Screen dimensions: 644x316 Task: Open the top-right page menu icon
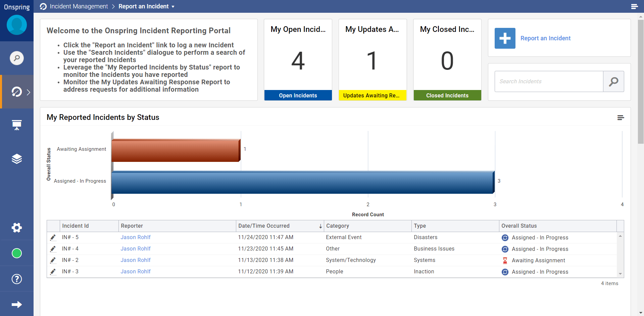click(634, 6)
